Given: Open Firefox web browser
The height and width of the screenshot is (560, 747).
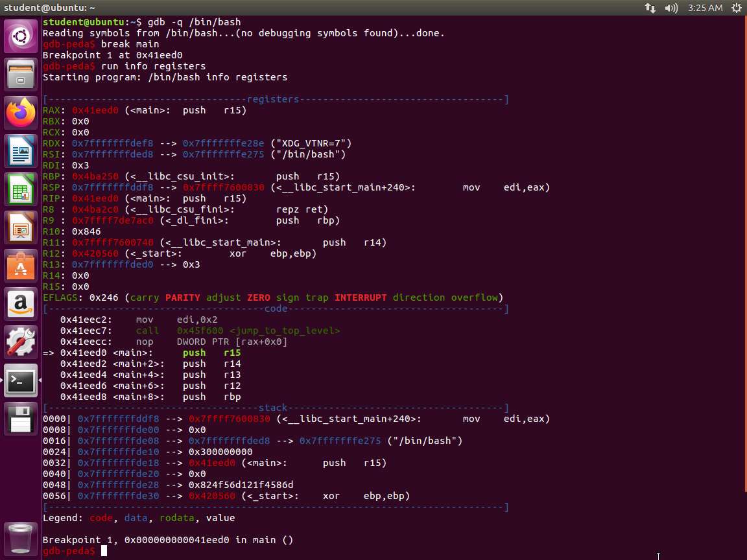Looking at the screenshot, I should pos(21,113).
